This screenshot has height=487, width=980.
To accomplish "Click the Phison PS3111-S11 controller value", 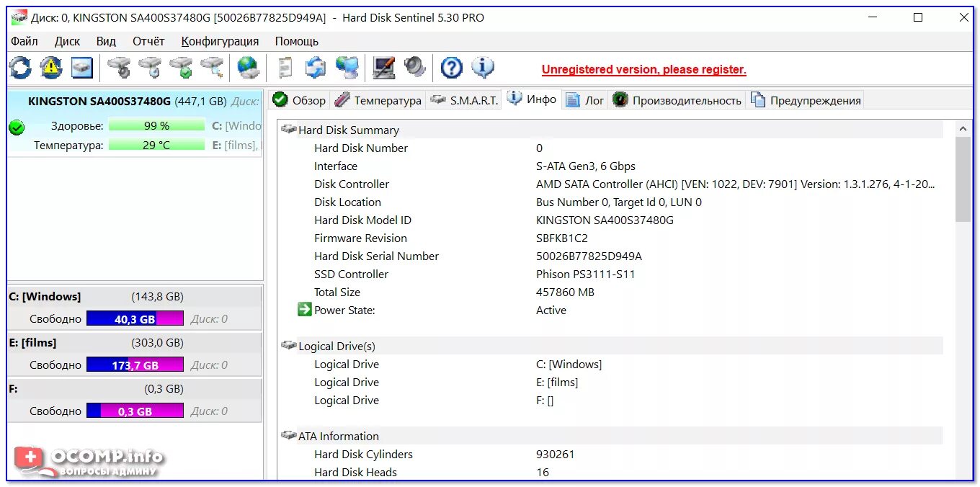I will [x=586, y=274].
